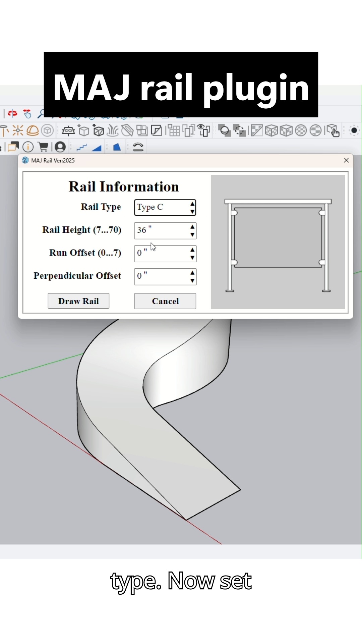Select the blue trapezoid shape tool
Screen dimensions: 362x644
[x=117, y=147]
